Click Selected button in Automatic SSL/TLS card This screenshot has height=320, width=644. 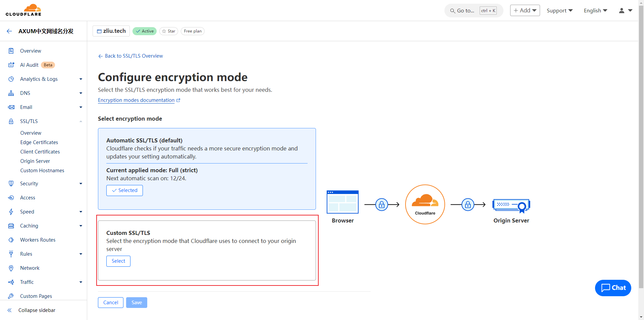124,190
